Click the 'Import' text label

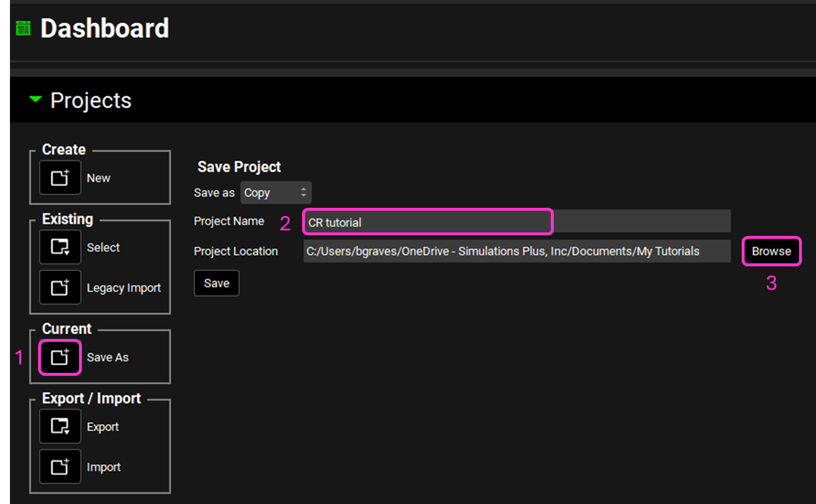pyautogui.click(x=104, y=468)
